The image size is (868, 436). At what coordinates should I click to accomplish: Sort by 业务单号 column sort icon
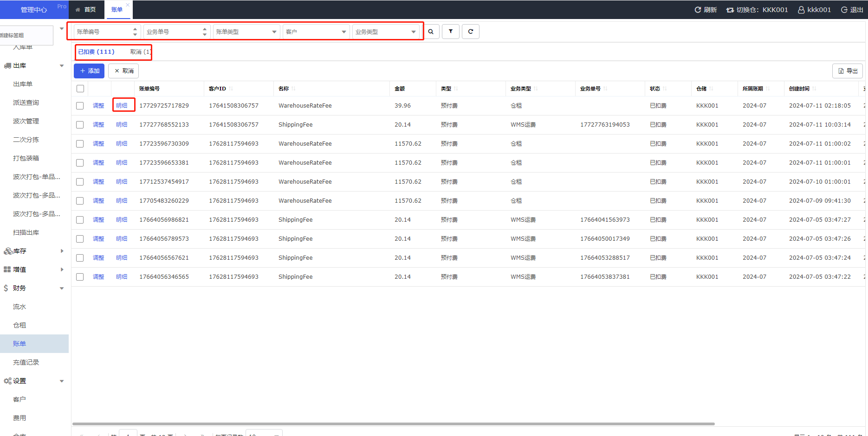(x=606, y=89)
